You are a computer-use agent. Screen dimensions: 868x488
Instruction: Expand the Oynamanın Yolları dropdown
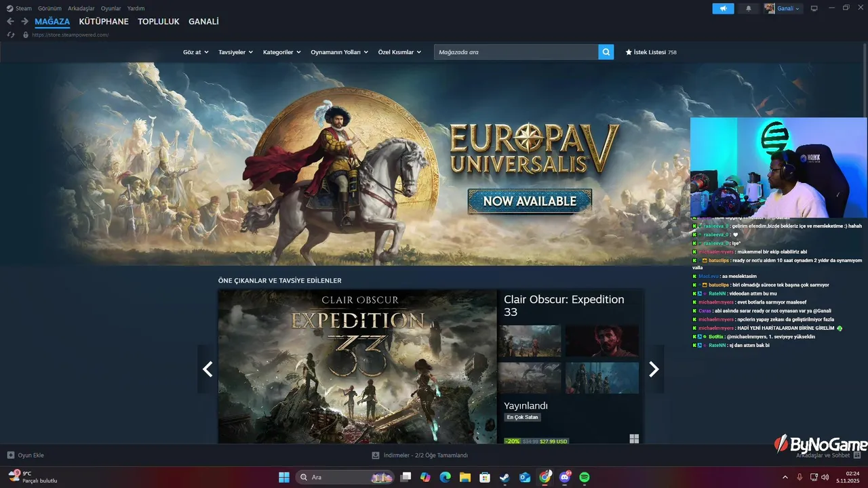[340, 52]
